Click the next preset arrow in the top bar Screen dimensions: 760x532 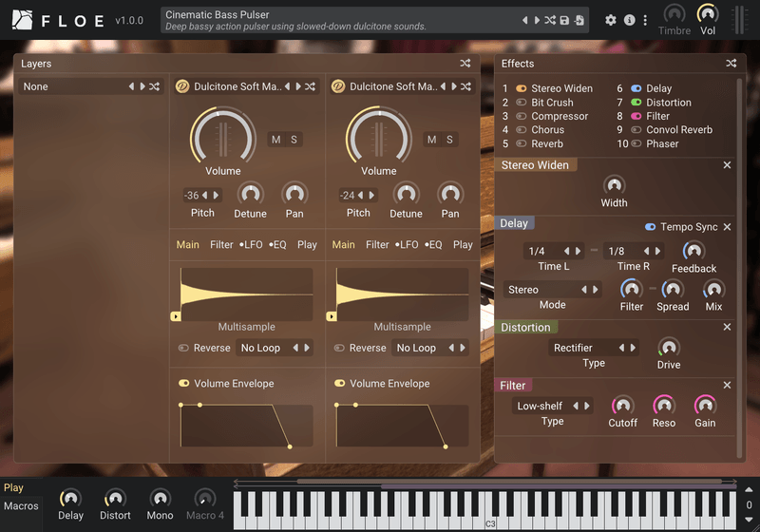pos(536,20)
